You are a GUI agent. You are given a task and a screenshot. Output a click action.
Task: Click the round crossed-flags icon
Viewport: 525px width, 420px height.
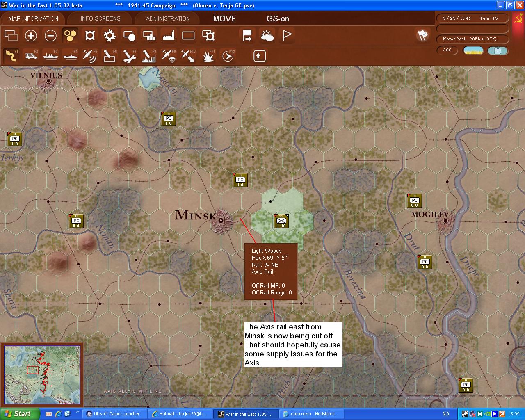point(422,36)
